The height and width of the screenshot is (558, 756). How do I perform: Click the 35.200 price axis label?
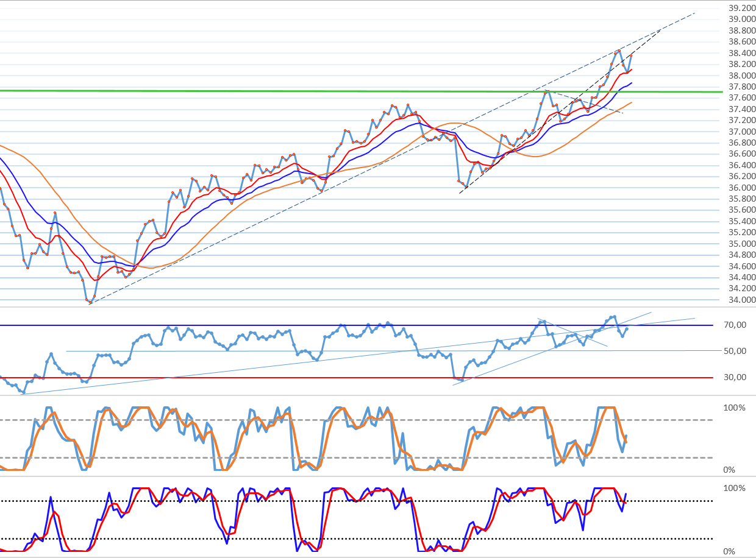coord(743,233)
